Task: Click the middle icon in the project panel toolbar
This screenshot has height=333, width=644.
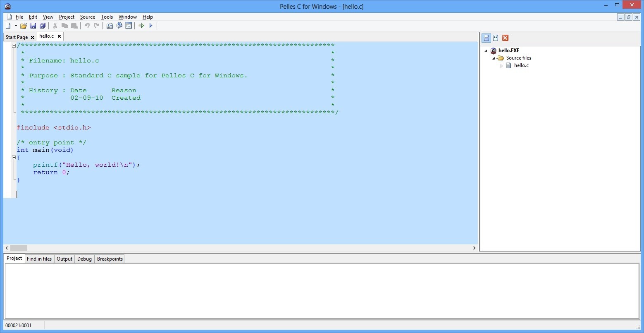Action: click(496, 38)
